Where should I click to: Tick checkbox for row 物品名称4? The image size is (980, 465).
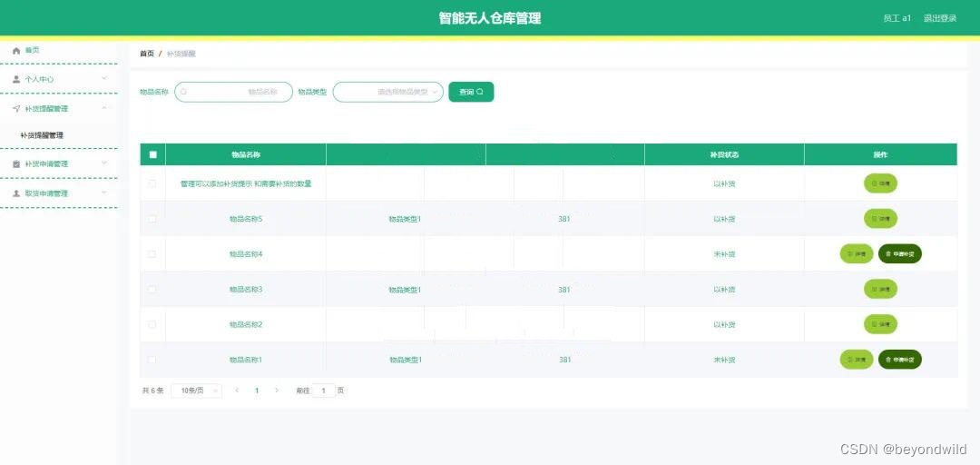click(152, 253)
